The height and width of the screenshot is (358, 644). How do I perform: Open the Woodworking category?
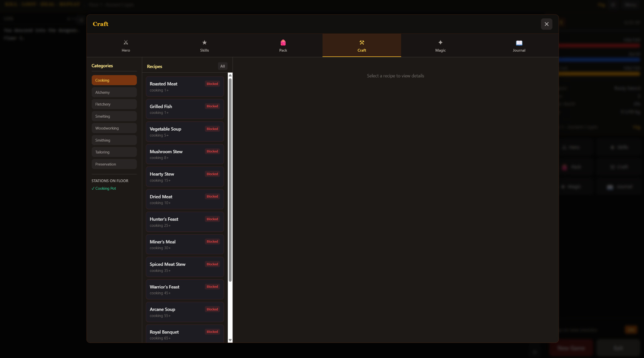point(114,128)
